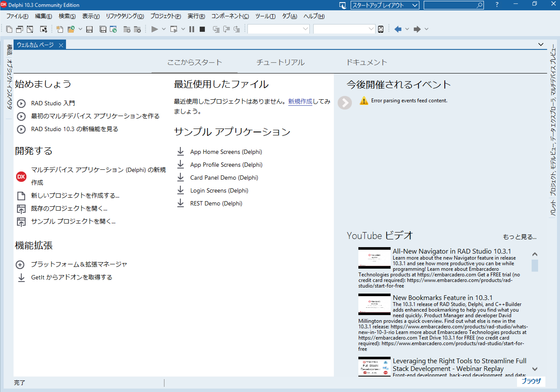The height and width of the screenshot is (392, 560).
Task: Expand the Run button dropdown arrow
Action: pyautogui.click(x=164, y=29)
